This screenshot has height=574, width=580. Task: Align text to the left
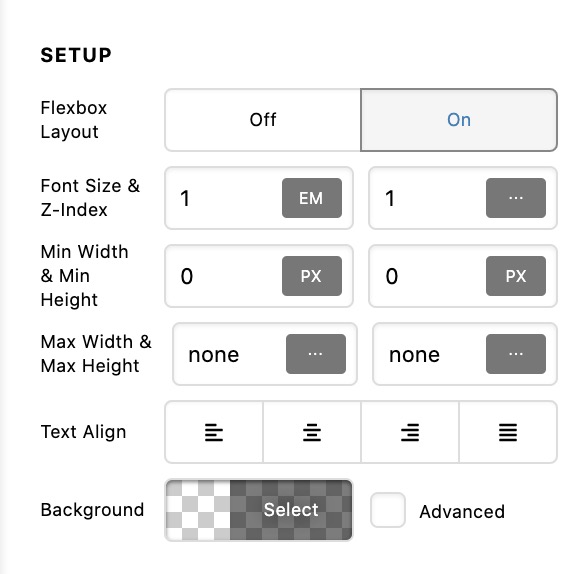pos(214,432)
